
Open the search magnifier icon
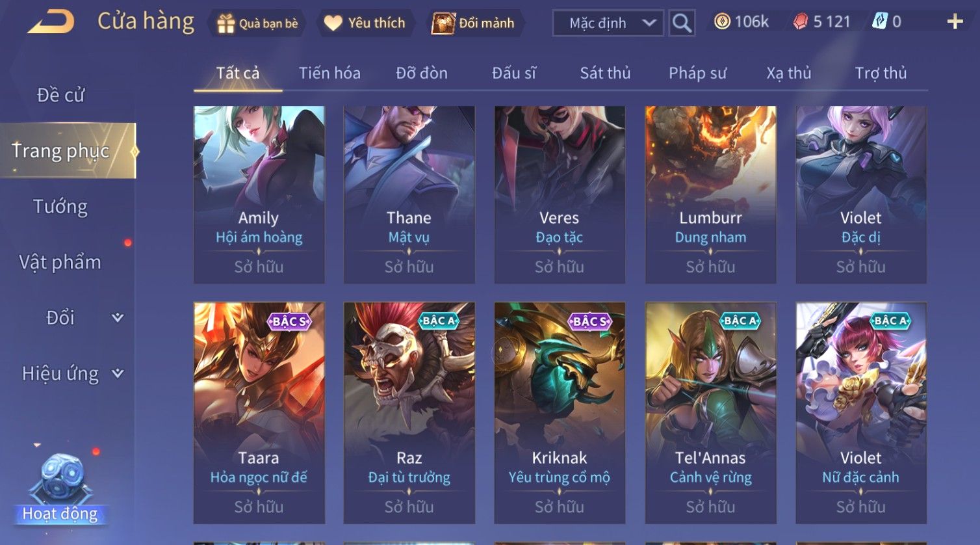(682, 23)
